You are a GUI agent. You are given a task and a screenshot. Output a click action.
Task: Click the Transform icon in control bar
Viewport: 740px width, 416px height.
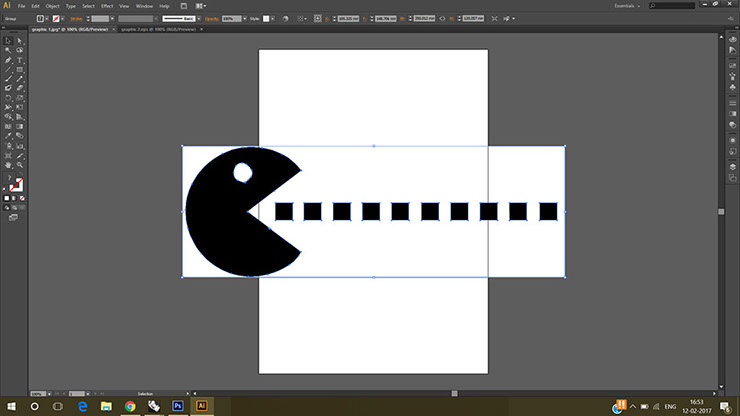coord(318,19)
